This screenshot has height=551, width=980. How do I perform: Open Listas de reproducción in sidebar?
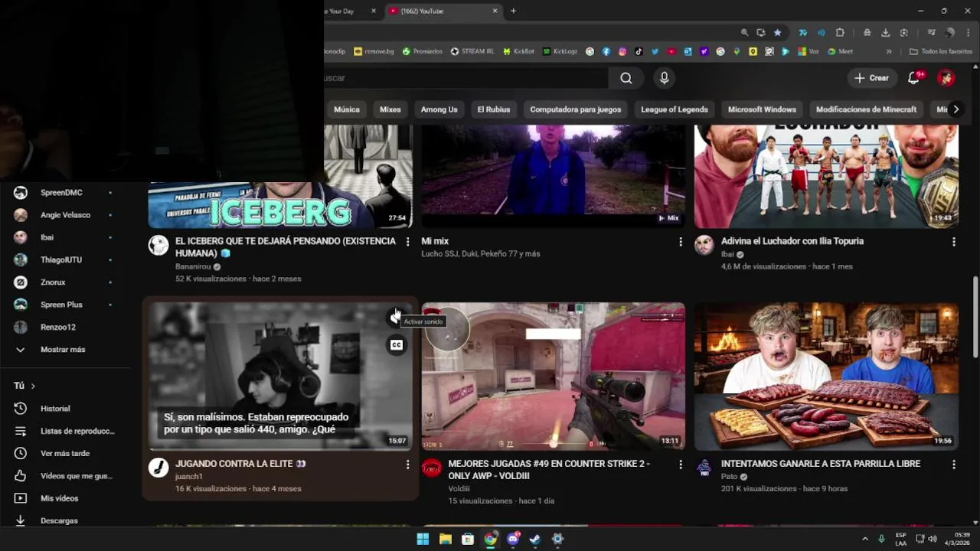click(x=65, y=431)
